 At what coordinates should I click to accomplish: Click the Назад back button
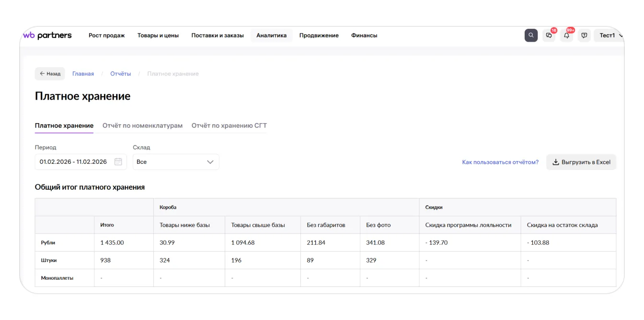click(x=50, y=74)
